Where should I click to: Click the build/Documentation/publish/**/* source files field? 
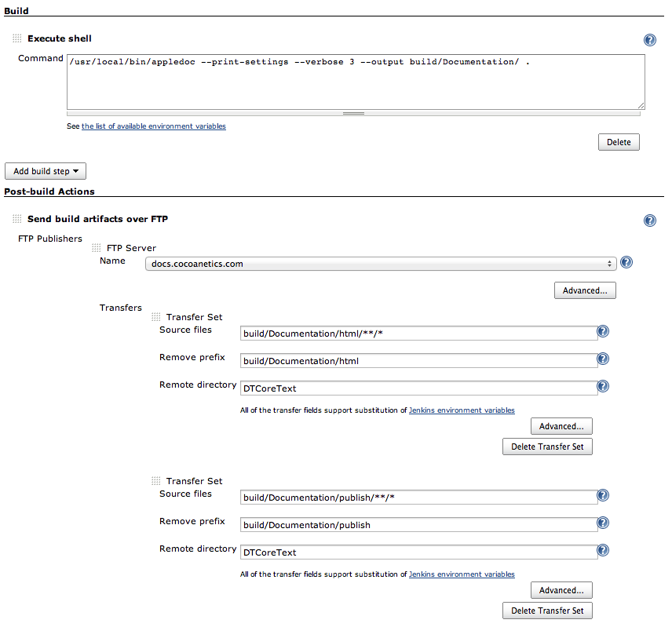coord(418,498)
